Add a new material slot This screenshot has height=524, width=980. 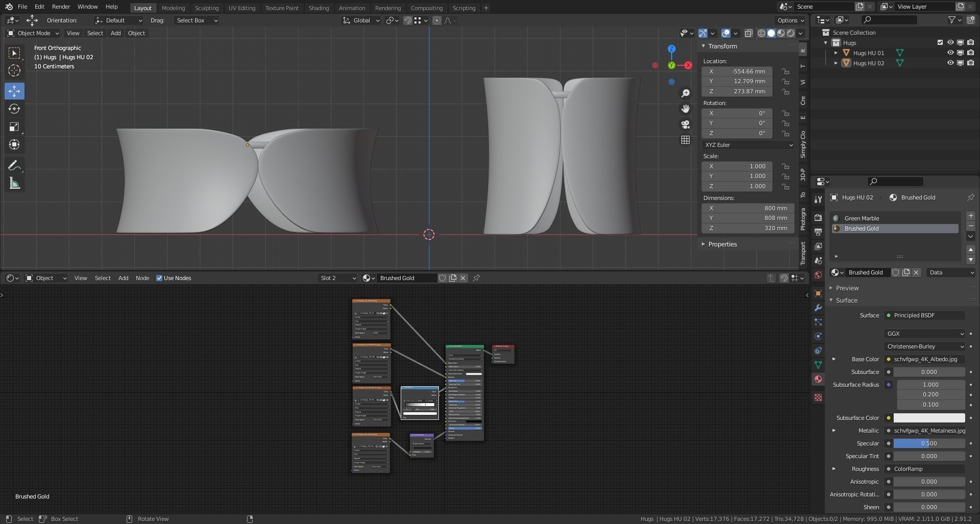point(971,216)
